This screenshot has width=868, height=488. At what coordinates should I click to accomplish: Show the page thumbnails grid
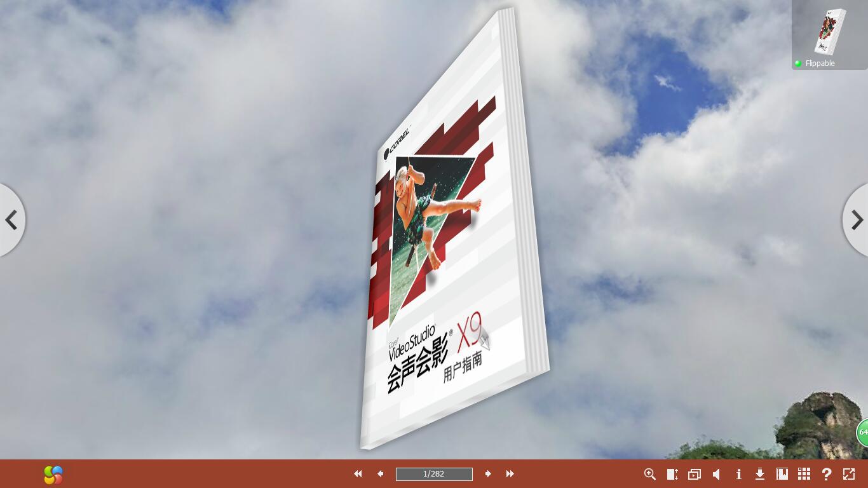point(804,474)
